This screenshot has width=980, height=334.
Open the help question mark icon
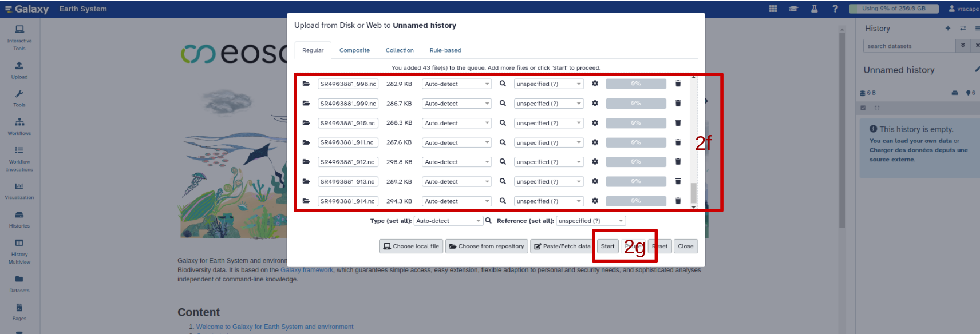[x=835, y=9]
